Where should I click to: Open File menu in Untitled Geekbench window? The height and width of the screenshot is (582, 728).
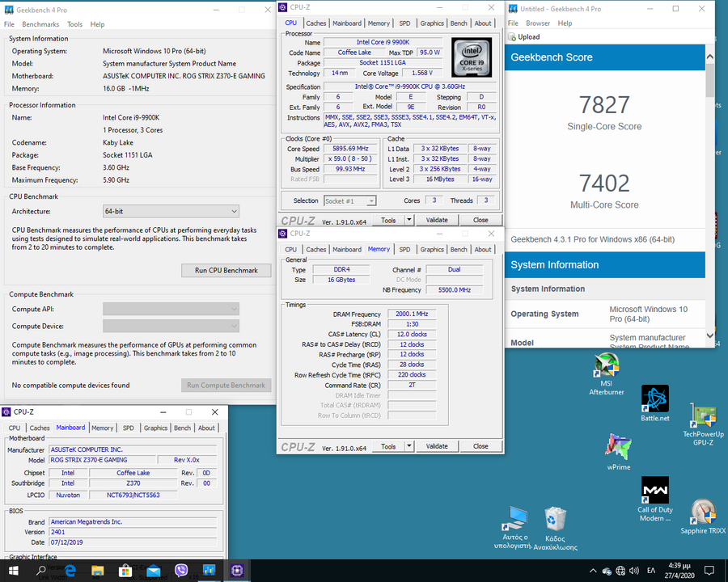513,23
